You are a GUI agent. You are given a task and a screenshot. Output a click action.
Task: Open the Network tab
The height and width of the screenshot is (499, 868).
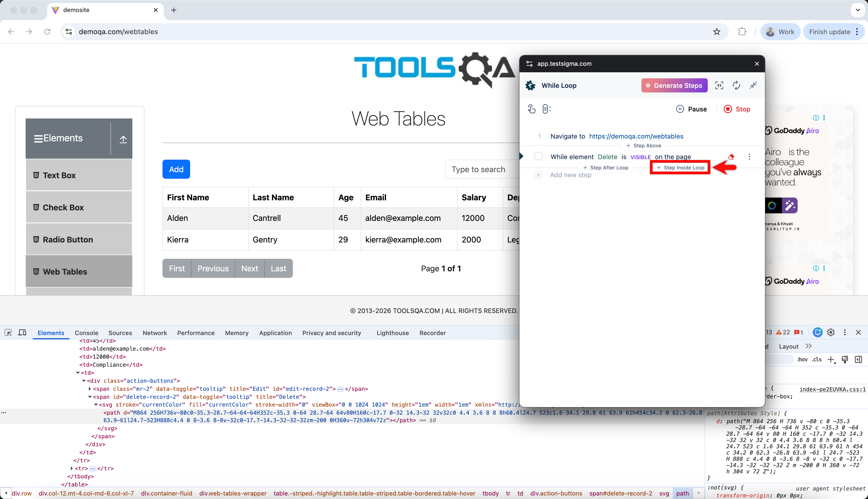coord(155,333)
